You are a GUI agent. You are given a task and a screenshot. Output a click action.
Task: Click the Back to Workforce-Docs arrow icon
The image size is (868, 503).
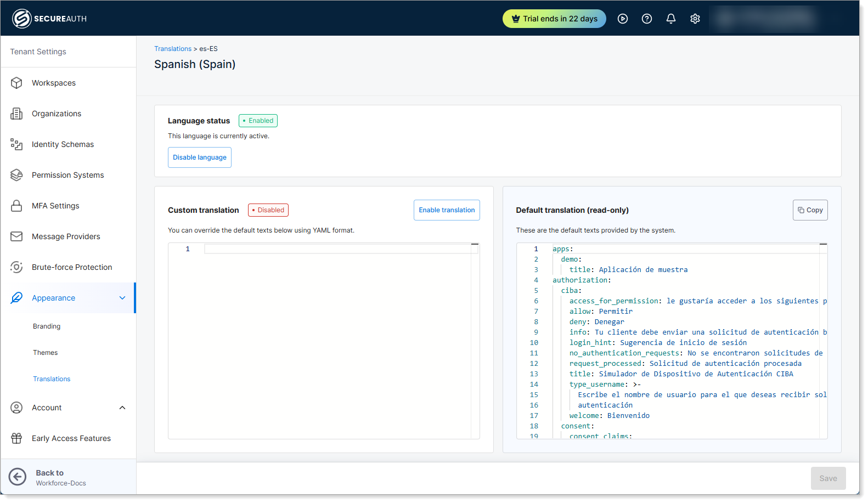point(18,477)
